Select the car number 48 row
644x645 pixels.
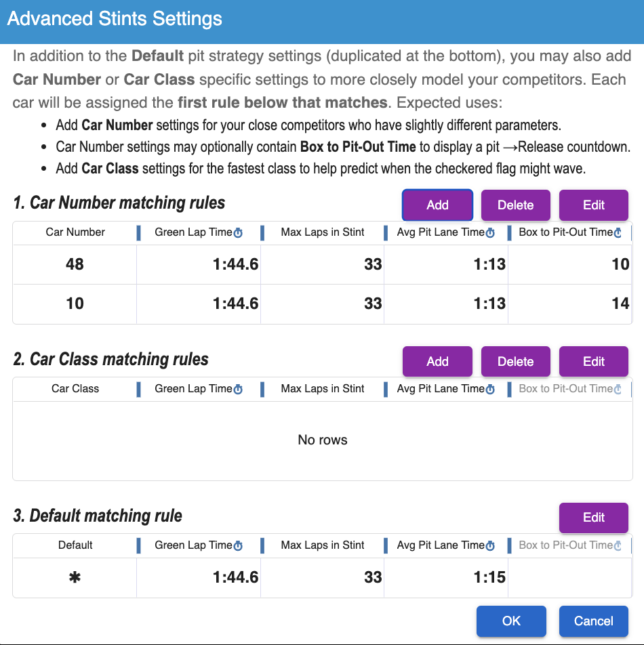(x=75, y=264)
